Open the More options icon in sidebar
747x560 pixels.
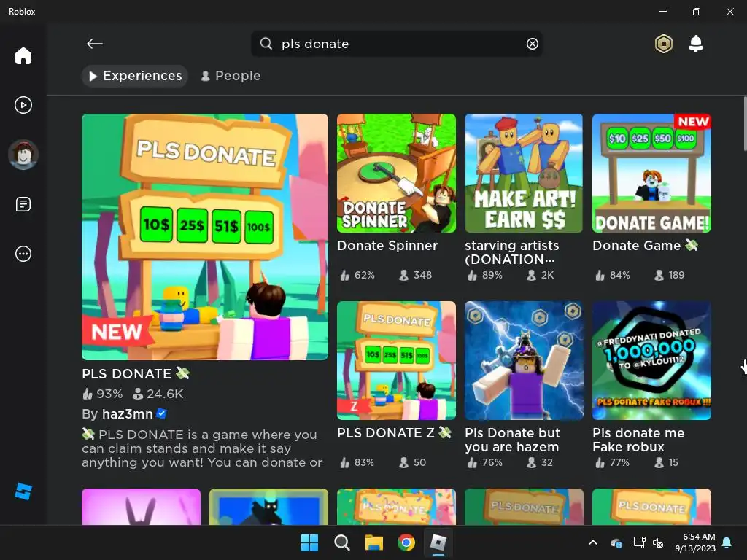pos(23,254)
